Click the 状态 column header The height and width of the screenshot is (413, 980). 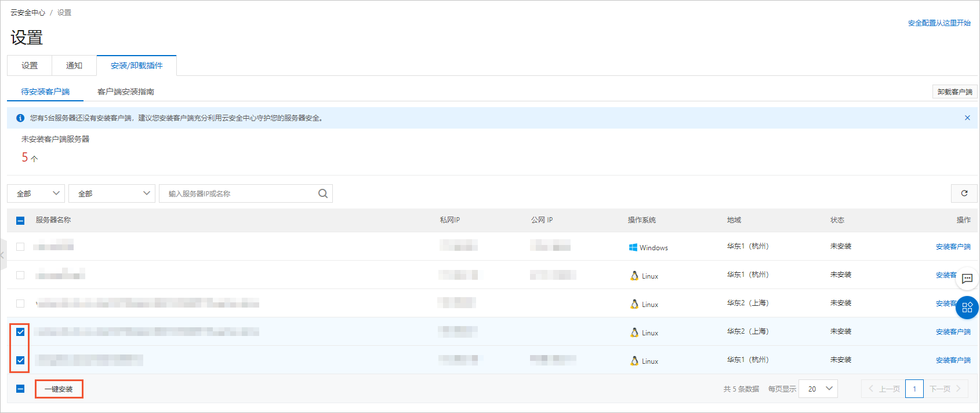837,220
